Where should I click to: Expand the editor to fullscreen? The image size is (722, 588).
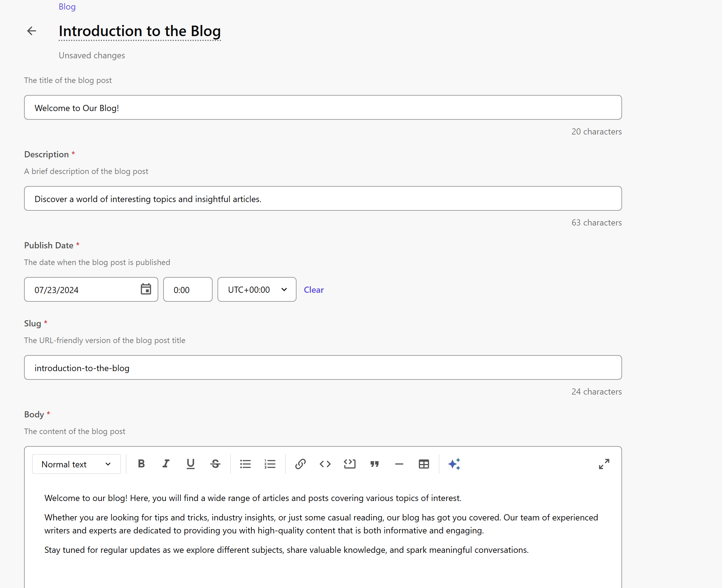[604, 464]
